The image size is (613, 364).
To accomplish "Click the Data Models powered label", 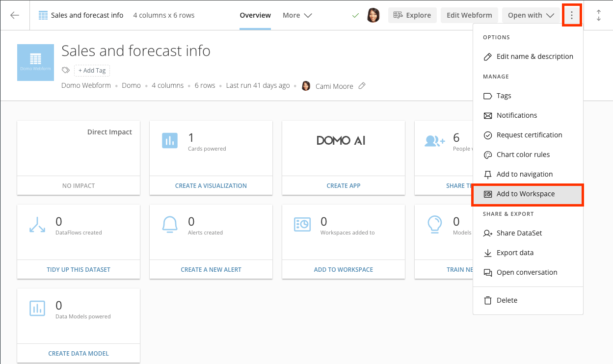I will pyautogui.click(x=83, y=316).
